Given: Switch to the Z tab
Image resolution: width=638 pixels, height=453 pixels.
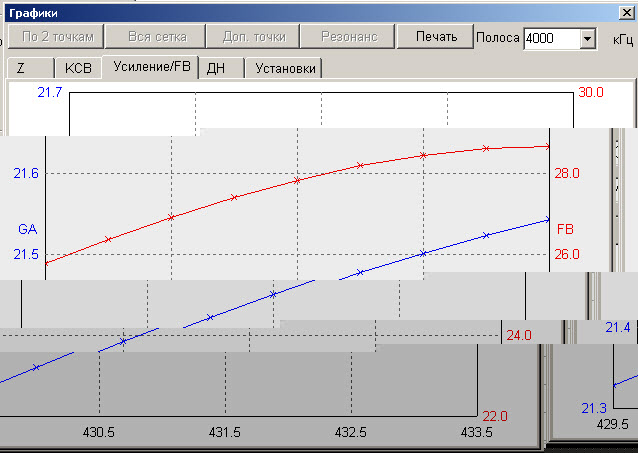Looking at the screenshot, I should tap(21, 68).
